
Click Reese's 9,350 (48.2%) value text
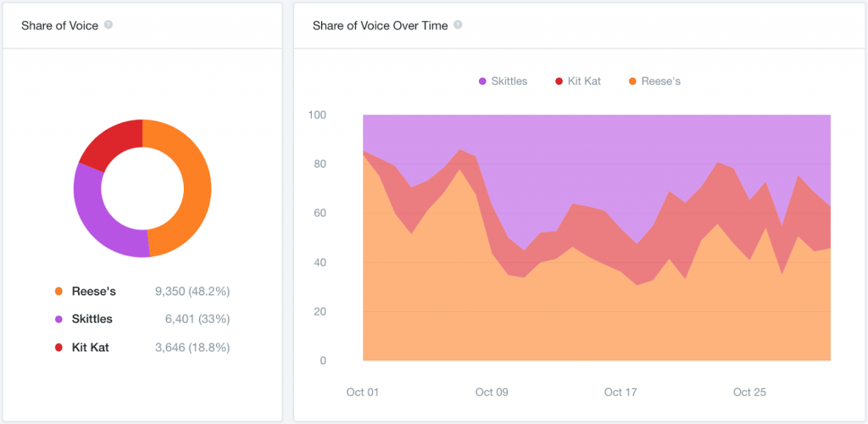tap(192, 292)
